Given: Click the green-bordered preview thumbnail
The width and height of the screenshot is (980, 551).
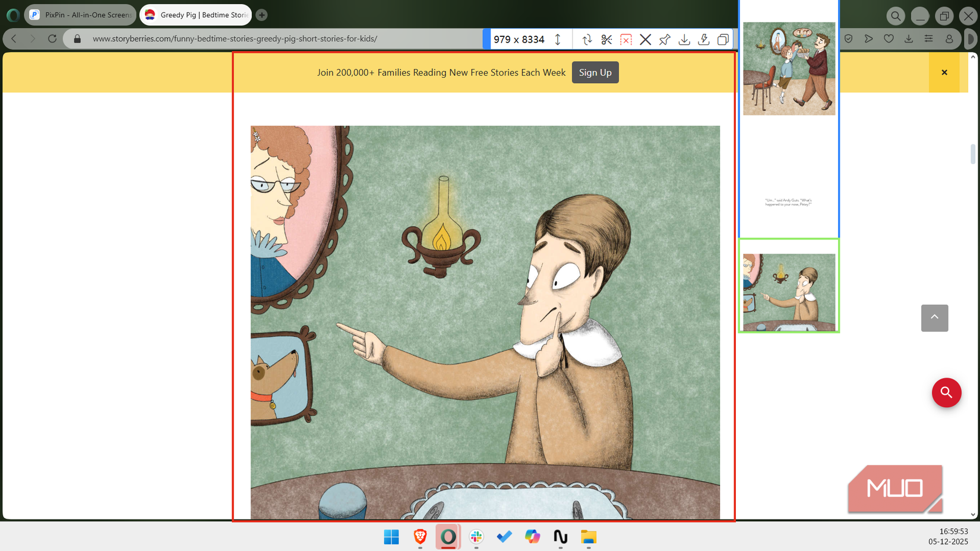Looking at the screenshot, I should coord(789,285).
